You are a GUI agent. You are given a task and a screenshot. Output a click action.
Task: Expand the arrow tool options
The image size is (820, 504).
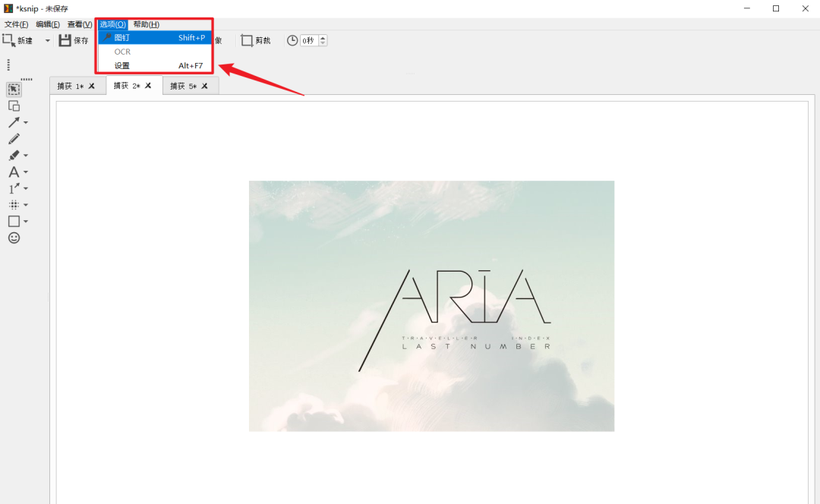(x=26, y=123)
